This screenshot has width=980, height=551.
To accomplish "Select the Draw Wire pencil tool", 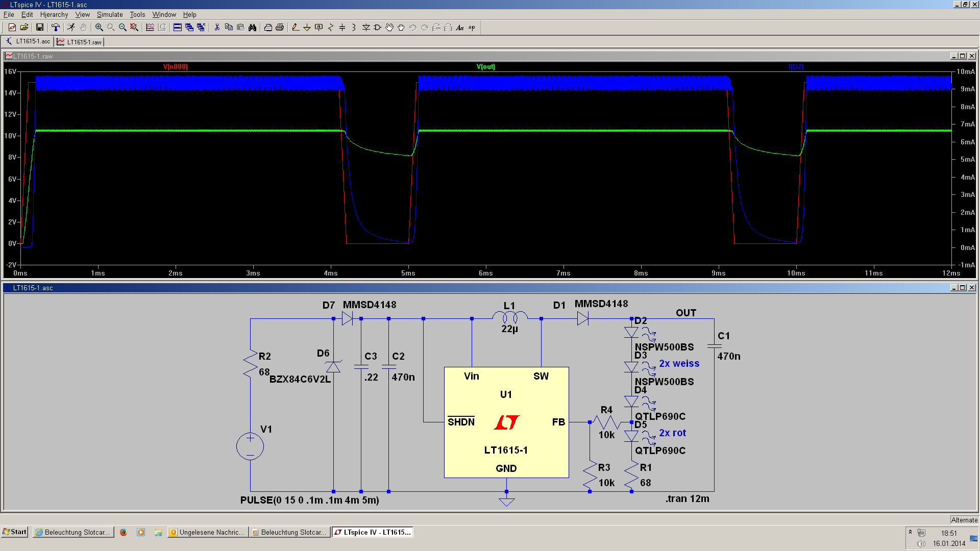I will point(295,28).
